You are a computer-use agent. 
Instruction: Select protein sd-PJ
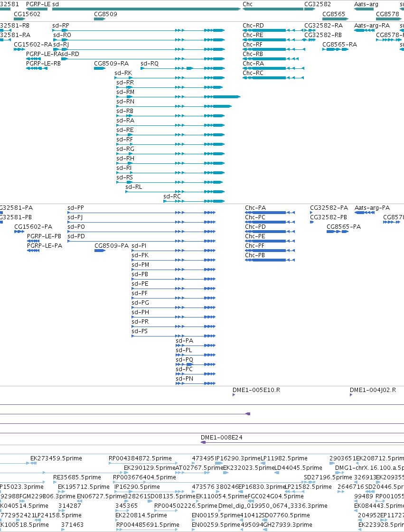tap(75, 217)
